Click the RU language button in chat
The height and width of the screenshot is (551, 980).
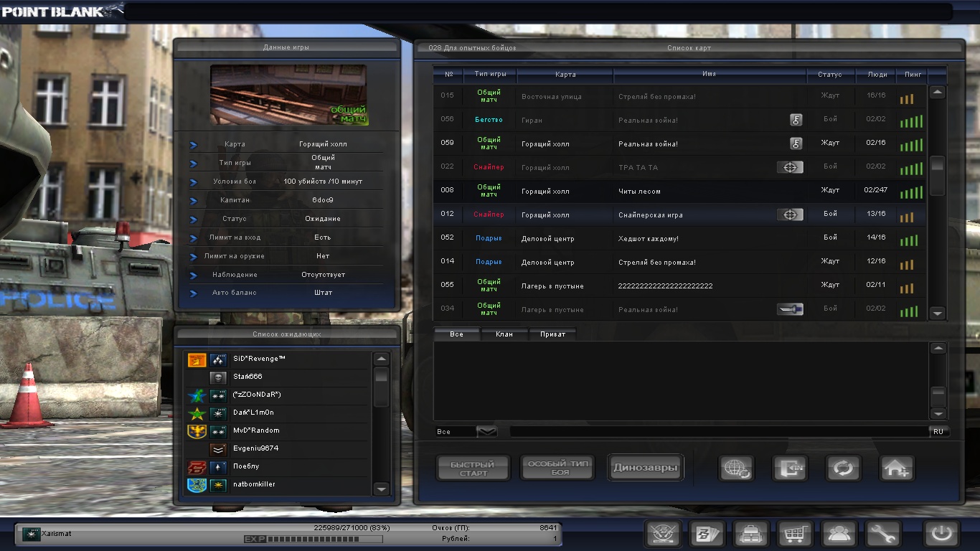point(938,432)
